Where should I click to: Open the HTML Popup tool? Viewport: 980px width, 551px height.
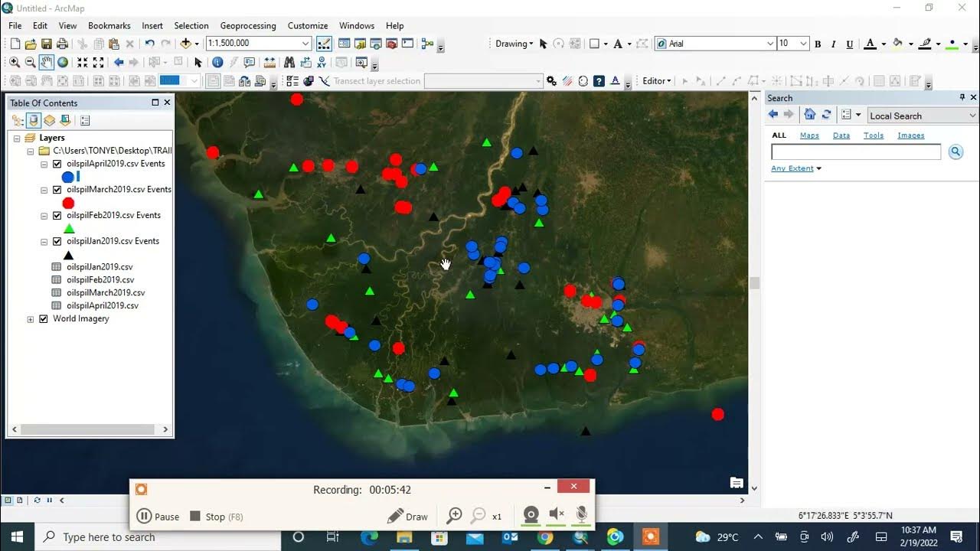coord(250,63)
